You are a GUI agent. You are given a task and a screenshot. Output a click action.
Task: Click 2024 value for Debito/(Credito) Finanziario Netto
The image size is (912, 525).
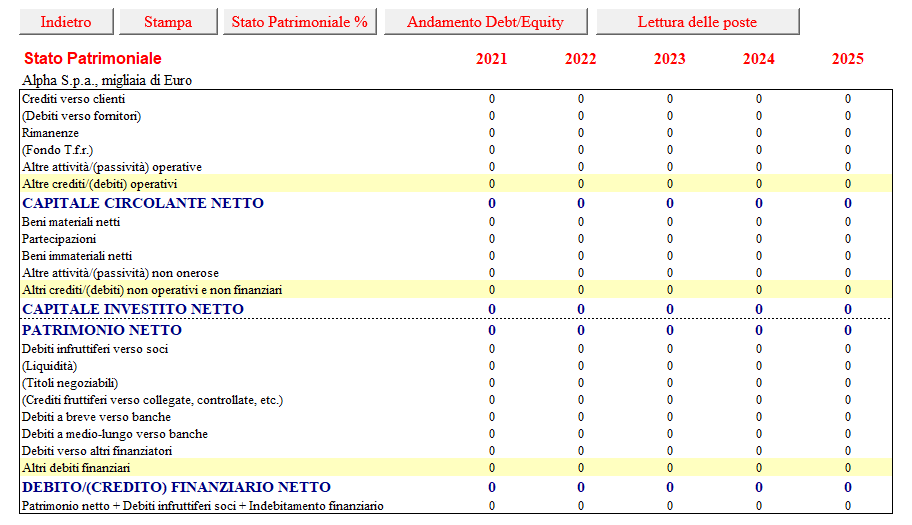(x=758, y=487)
